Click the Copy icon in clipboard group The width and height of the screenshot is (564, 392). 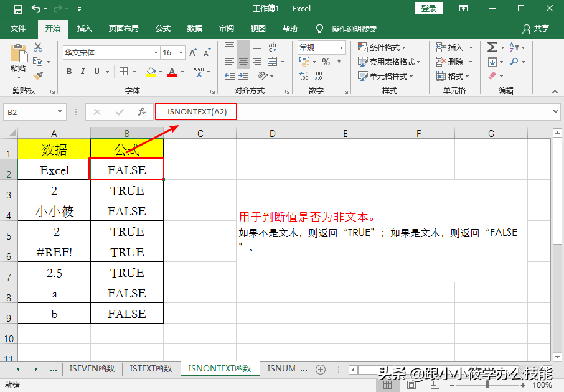click(x=38, y=62)
